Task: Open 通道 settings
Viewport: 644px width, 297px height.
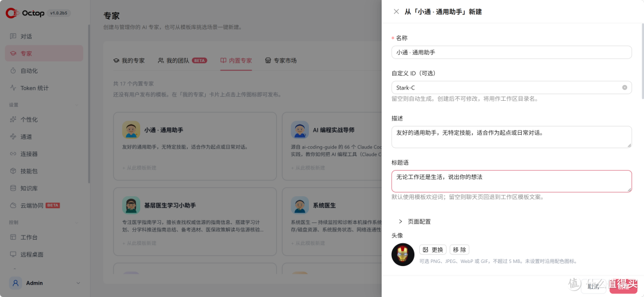Action: (x=44, y=137)
